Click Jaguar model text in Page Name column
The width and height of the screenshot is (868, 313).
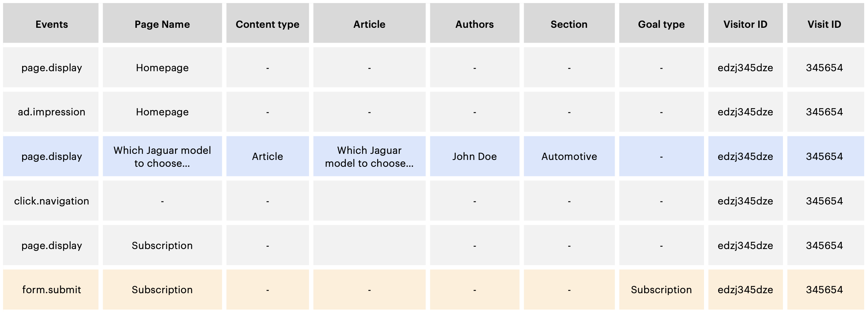click(162, 156)
